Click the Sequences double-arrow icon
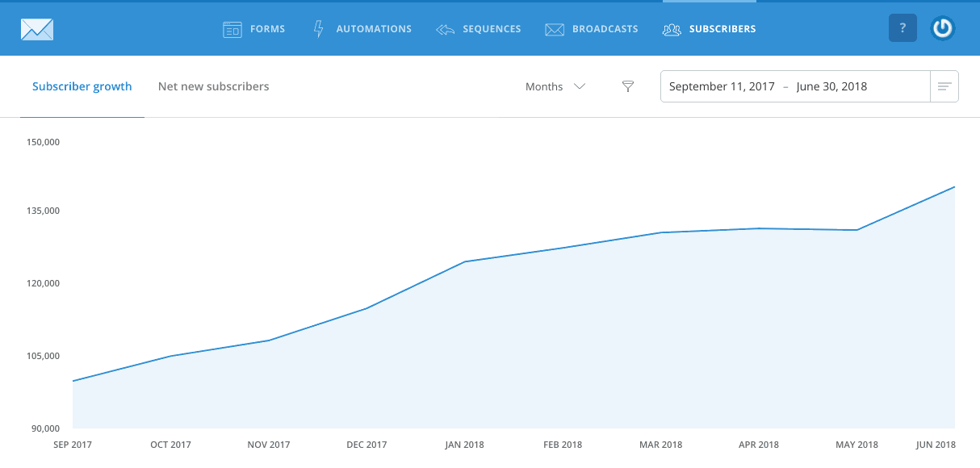 tap(445, 29)
